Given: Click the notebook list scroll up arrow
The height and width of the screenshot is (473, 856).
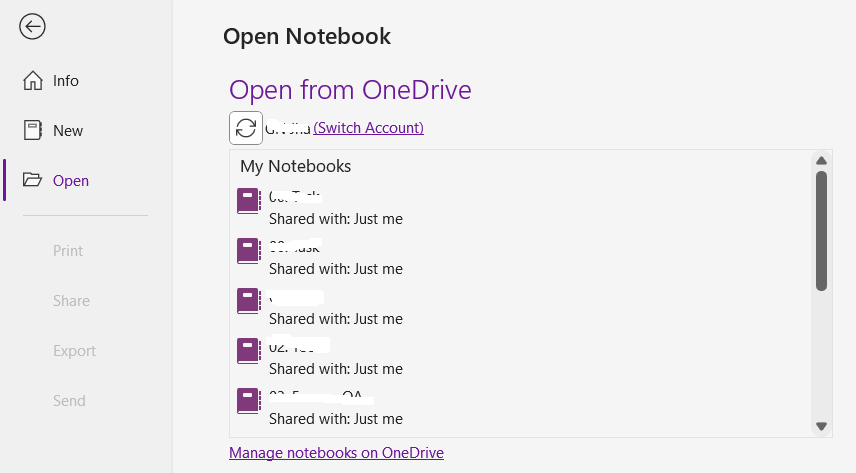Looking at the screenshot, I should coord(821,161).
